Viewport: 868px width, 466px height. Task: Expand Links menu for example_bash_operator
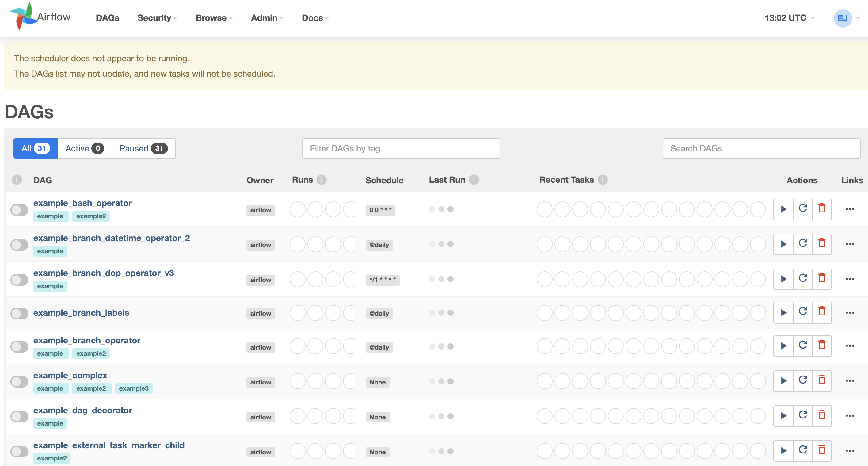point(850,209)
